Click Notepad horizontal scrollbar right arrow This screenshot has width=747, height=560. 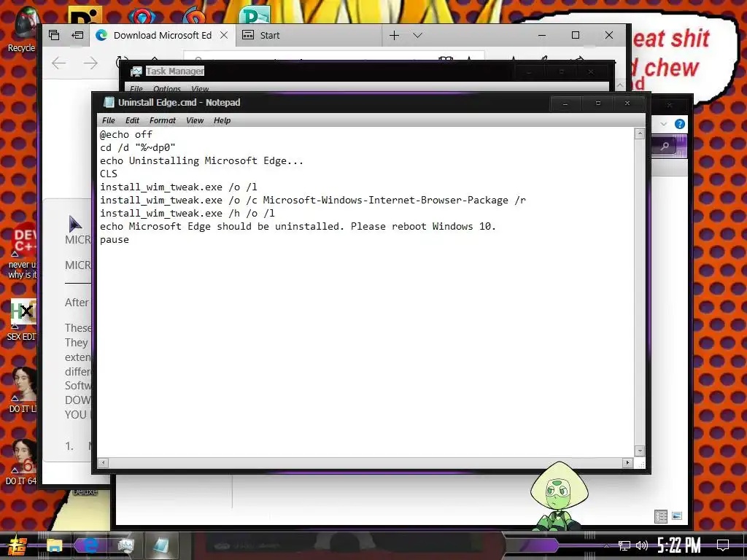tap(627, 462)
